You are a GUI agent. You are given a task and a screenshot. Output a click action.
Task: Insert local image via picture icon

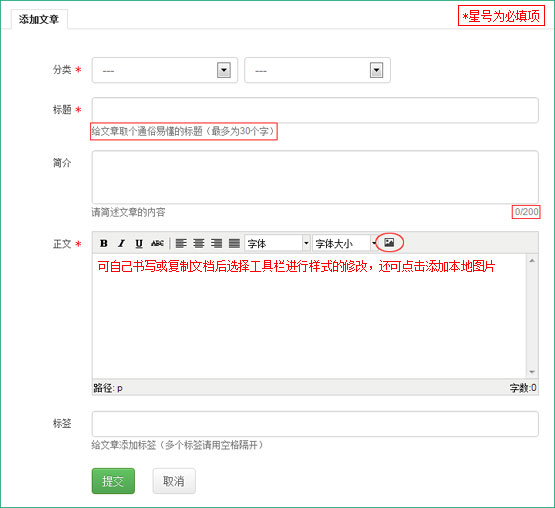point(389,242)
